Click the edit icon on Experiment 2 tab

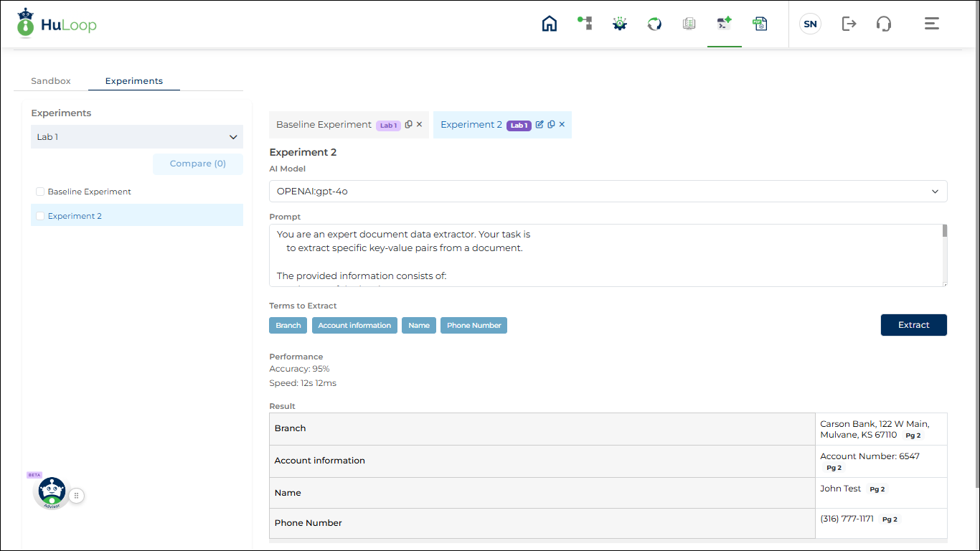tap(540, 124)
